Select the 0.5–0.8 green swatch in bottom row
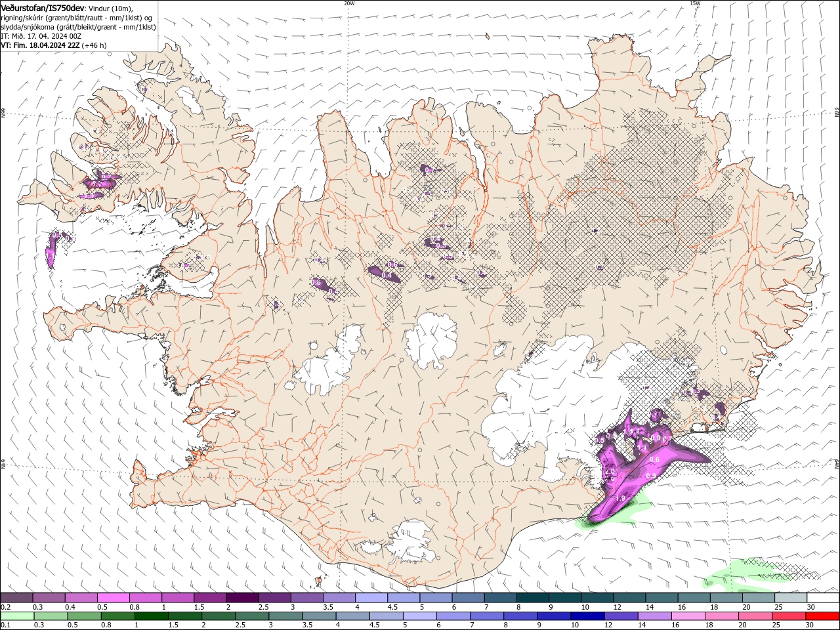The width and height of the screenshot is (840, 630). (x=84, y=616)
